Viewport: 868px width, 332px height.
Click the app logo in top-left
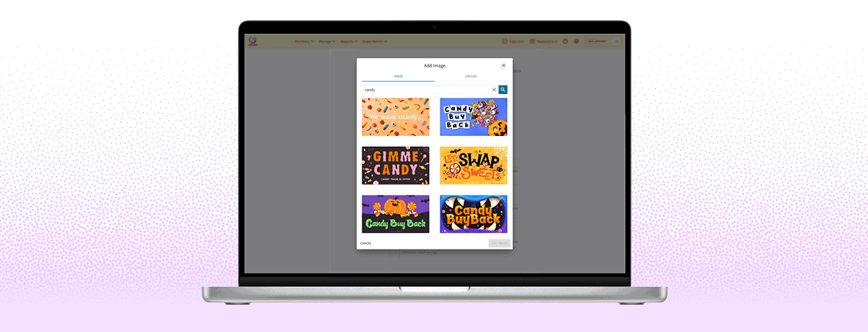click(252, 41)
